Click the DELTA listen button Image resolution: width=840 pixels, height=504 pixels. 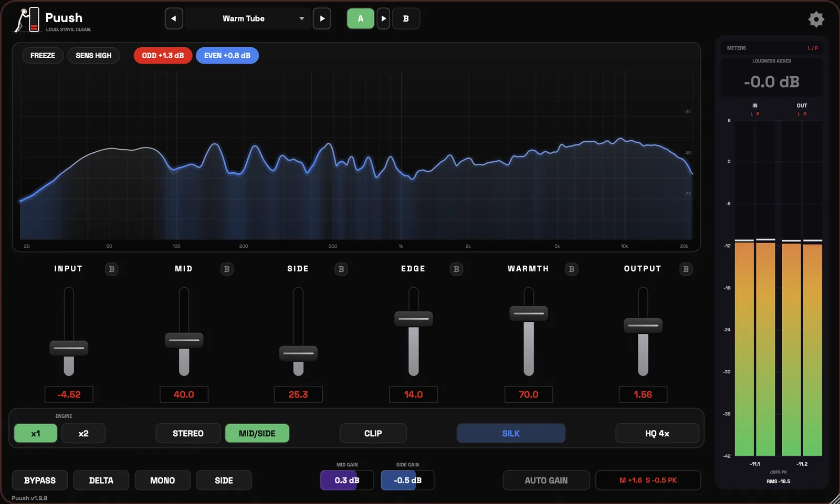[101, 480]
